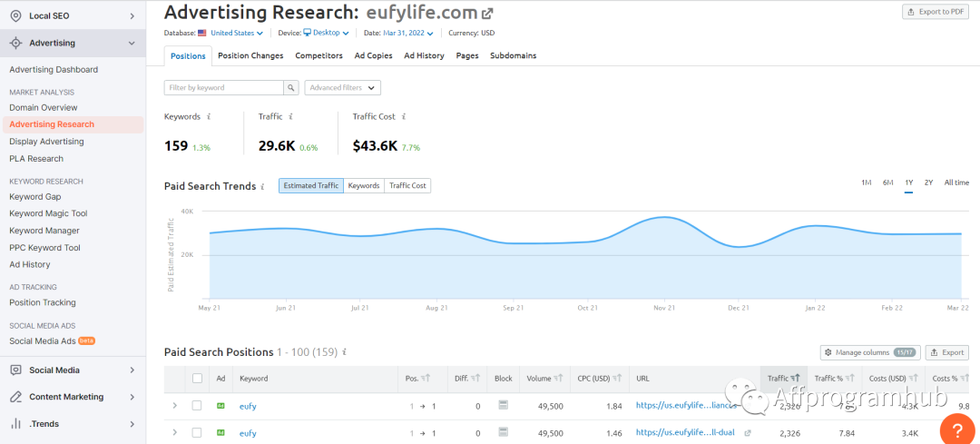
Task: Open external link icon after ll-dual URL
Action: click(x=748, y=432)
